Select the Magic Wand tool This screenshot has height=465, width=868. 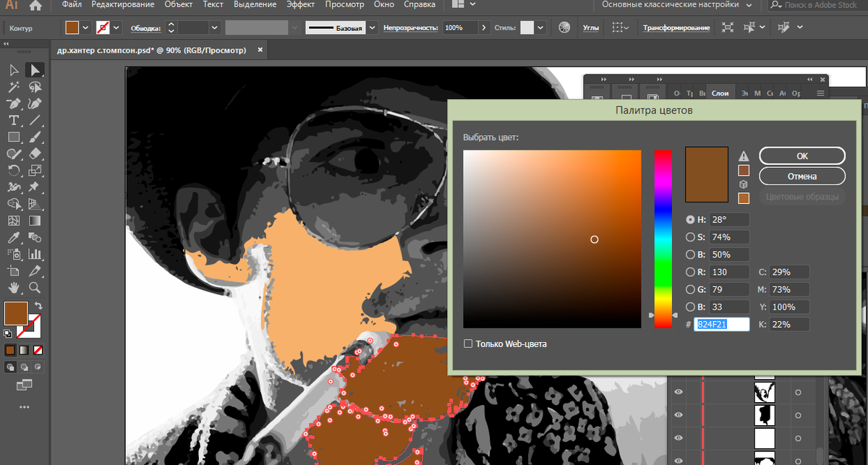(14, 87)
